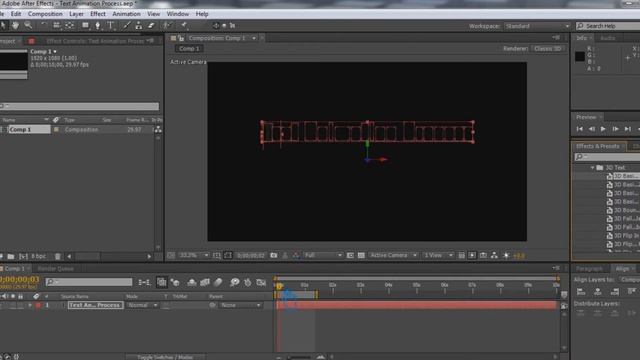
Task: Select the Pen tool
Action: click(98, 25)
